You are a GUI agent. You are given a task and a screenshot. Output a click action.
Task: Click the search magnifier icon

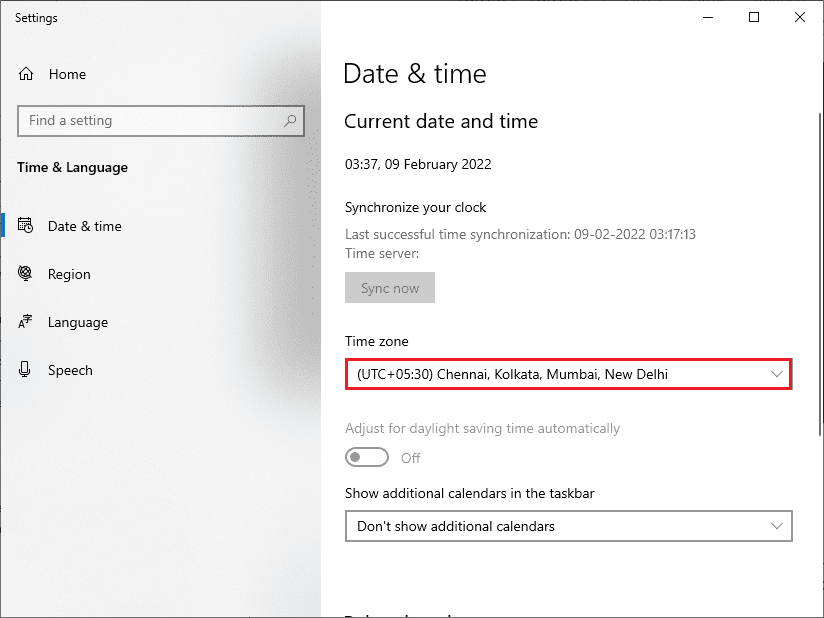[289, 120]
